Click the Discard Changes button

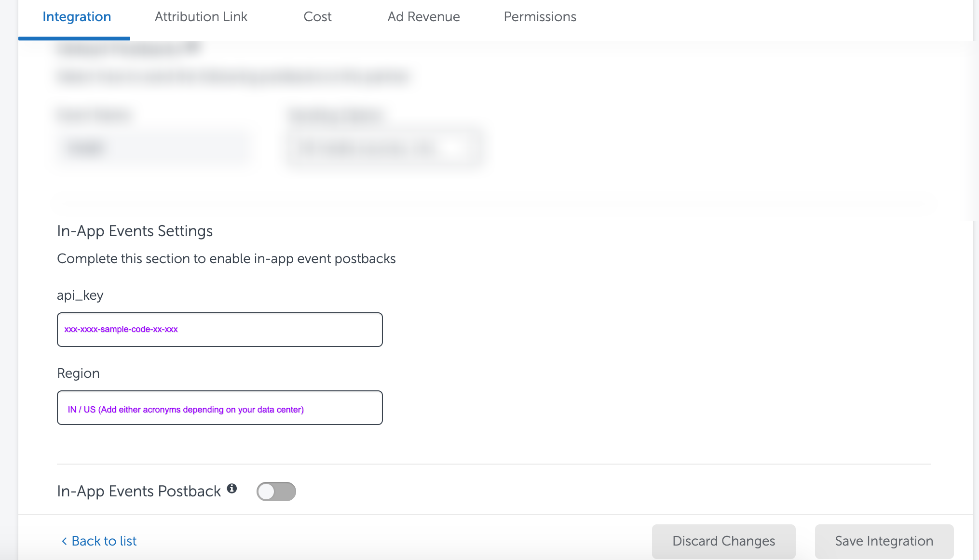coord(724,541)
